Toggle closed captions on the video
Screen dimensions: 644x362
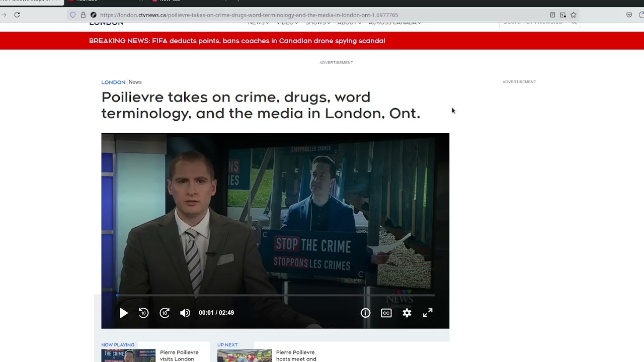(386, 313)
